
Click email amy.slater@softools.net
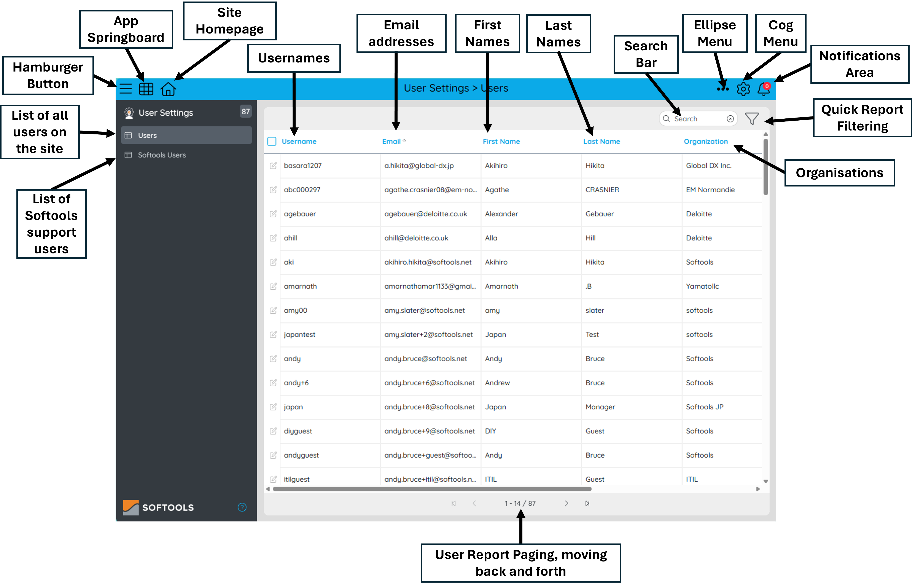[425, 310]
